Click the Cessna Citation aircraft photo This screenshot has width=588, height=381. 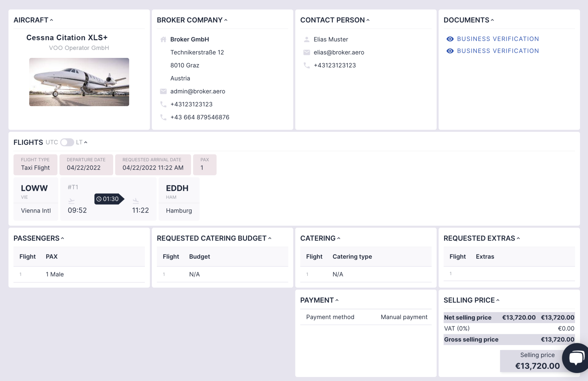79,82
